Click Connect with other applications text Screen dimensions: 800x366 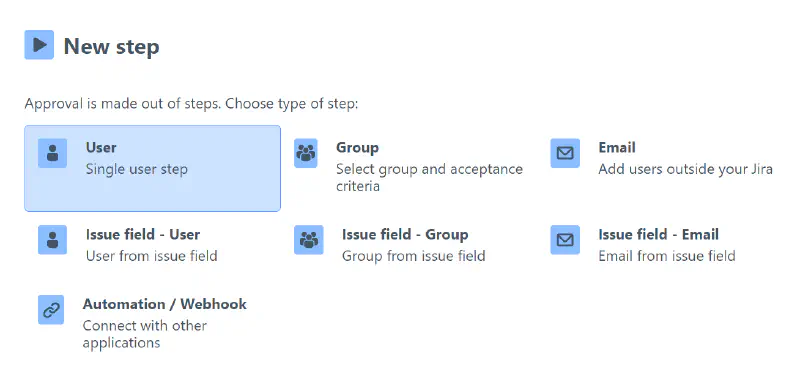coord(144,334)
